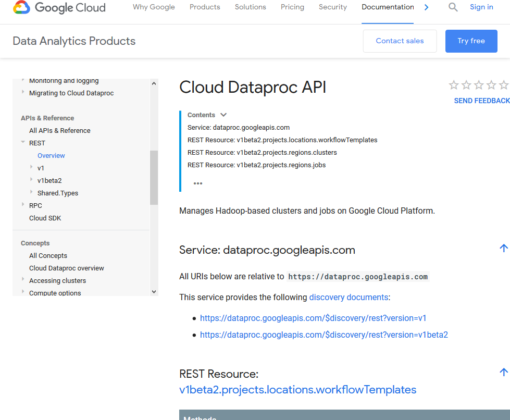Expand the RPC tree node
510x420 pixels.
point(23,205)
